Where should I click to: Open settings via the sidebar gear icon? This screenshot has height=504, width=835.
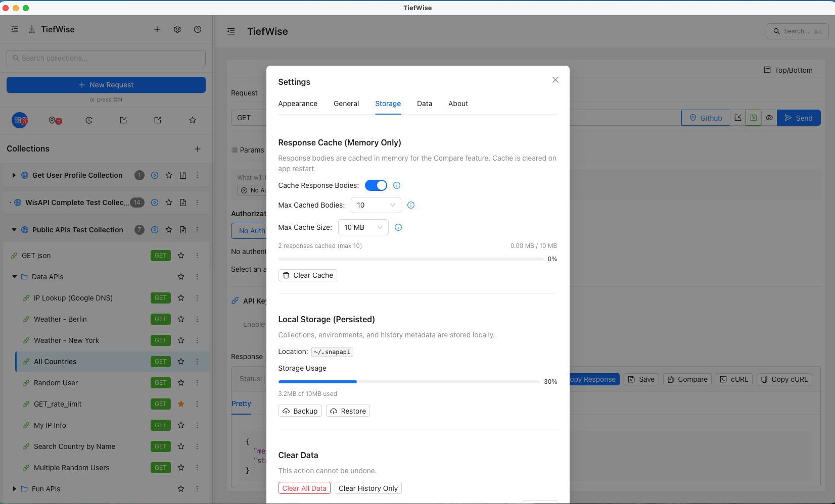177,29
